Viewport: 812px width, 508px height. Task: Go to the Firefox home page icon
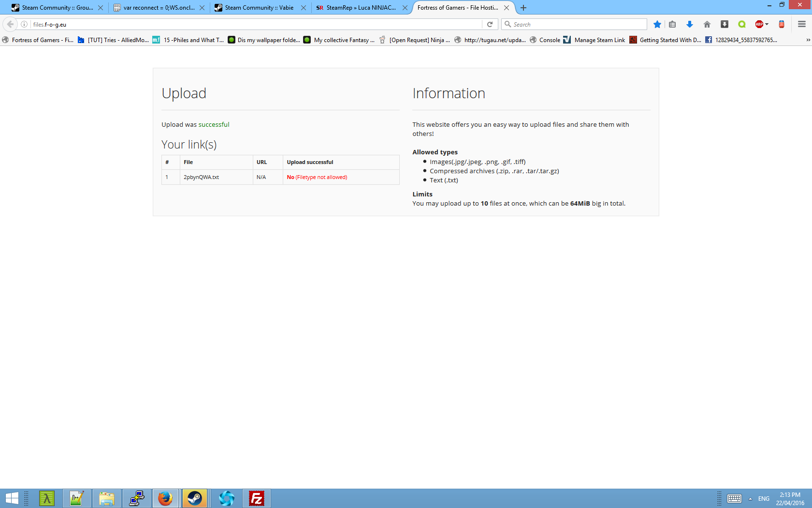707,24
